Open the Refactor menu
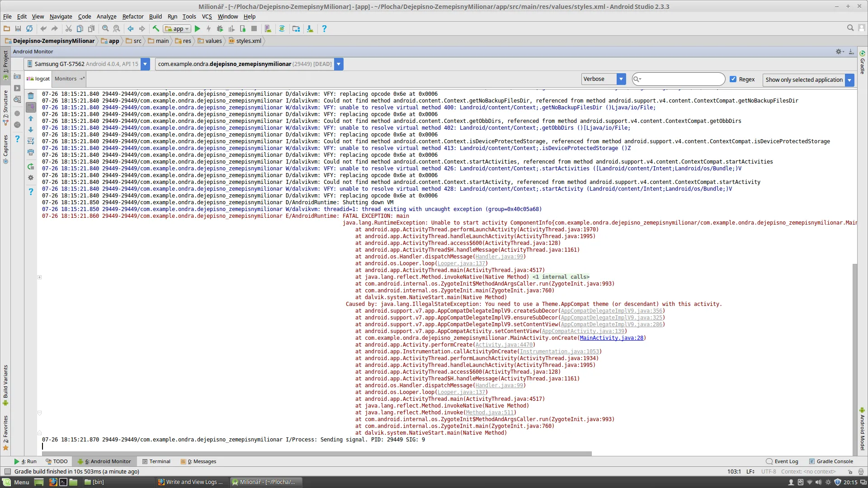The image size is (868, 488). [x=132, y=16]
